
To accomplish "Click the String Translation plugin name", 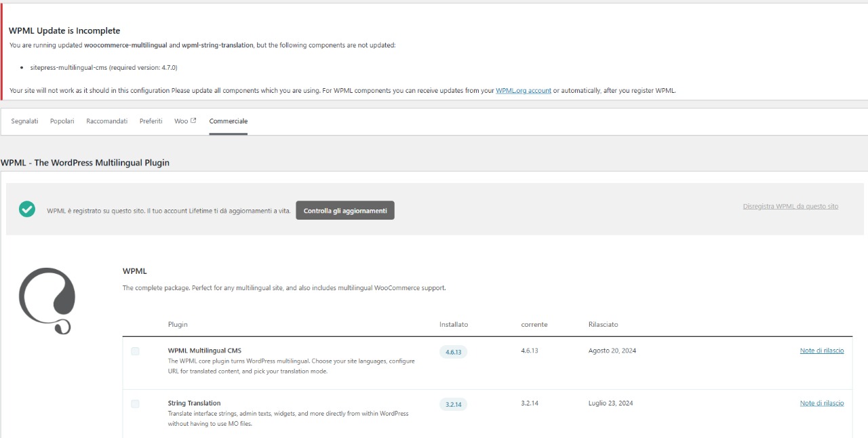I will click(195, 403).
